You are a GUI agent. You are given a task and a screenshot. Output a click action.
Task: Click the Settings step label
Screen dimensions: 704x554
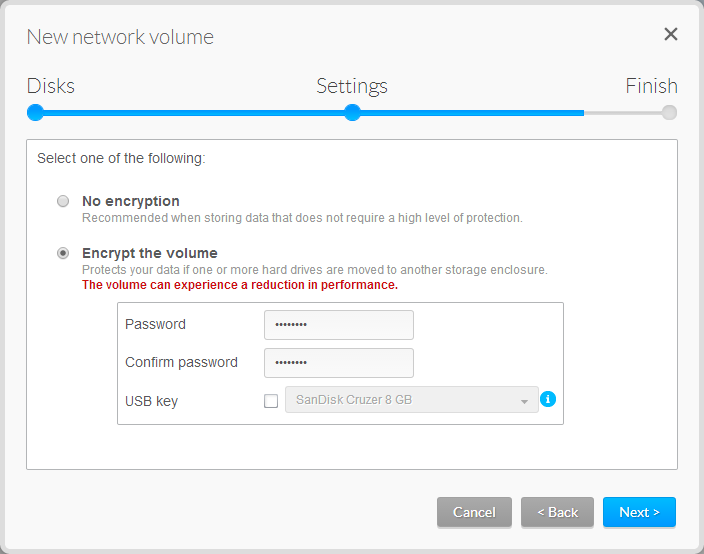click(352, 86)
